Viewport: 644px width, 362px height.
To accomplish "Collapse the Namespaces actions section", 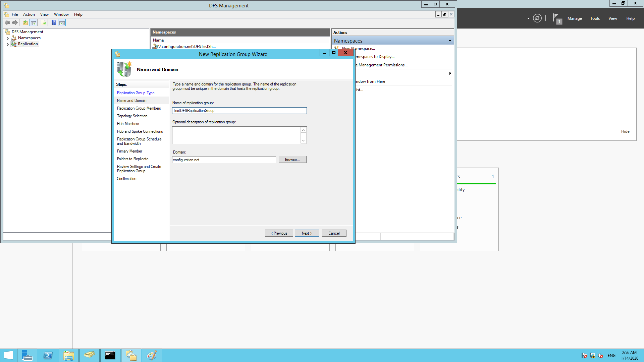I will tap(450, 41).
